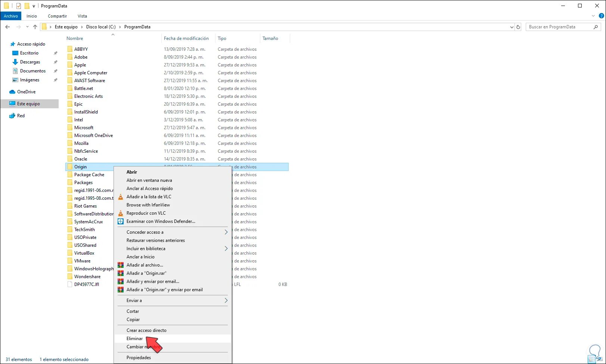606x364 pixels.
Task: Sort by Fecha de modificación column header
Action: [x=186, y=38]
